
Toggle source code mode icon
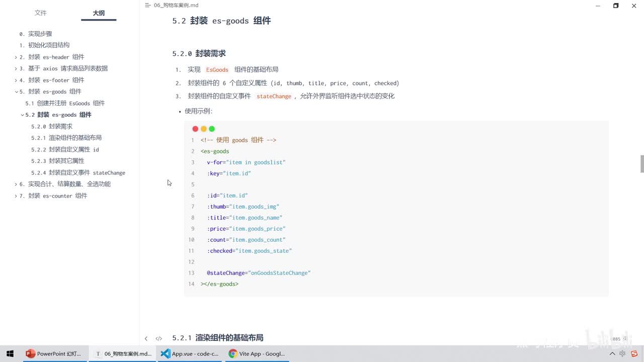158,339
